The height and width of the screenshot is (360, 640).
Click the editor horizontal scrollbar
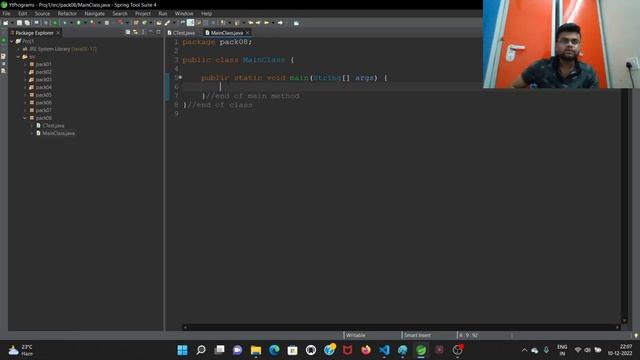401,327
